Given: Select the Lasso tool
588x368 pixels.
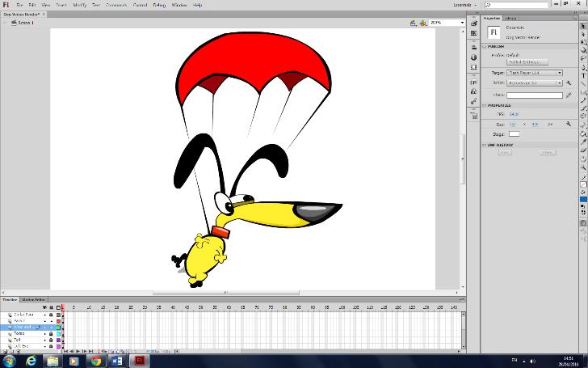Looking at the screenshot, I should point(583,58).
